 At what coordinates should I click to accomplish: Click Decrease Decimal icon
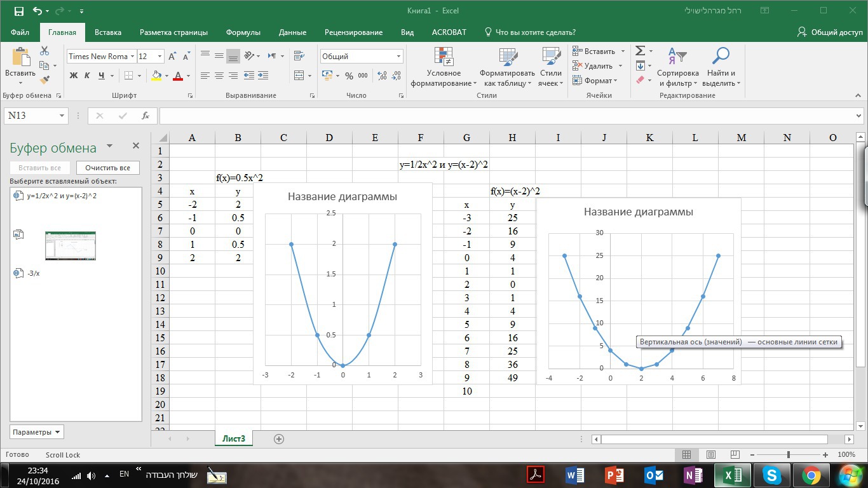tap(397, 76)
